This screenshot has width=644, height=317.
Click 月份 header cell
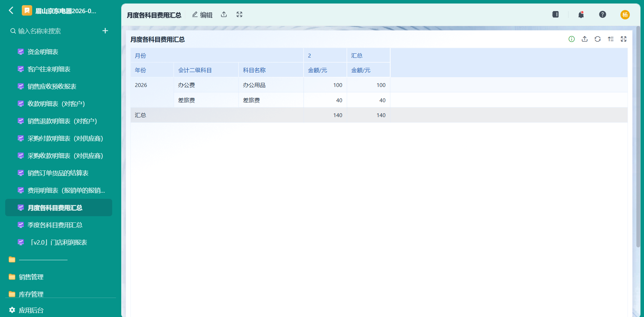217,55
